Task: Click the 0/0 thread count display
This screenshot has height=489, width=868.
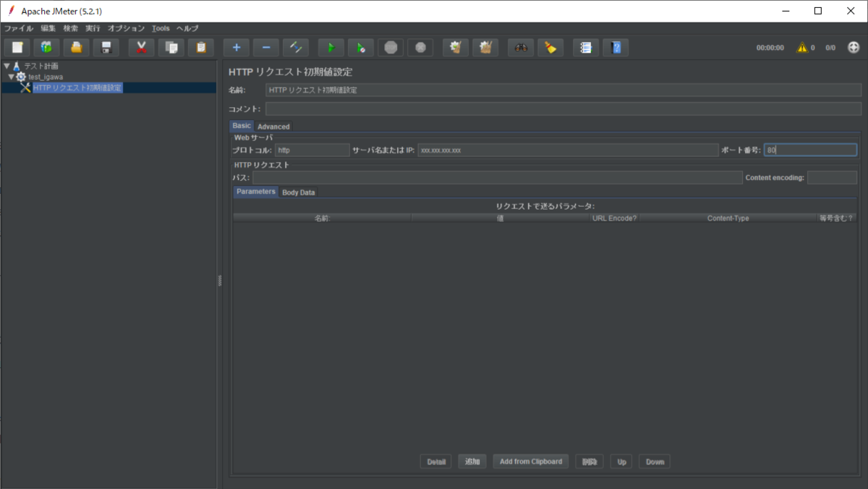Action: pyautogui.click(x=830, y=48)
